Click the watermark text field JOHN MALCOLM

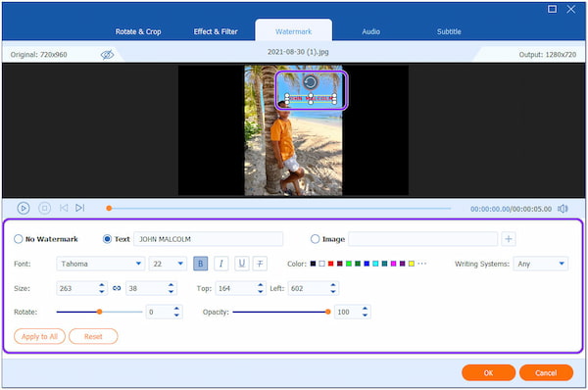click(209, 239)
